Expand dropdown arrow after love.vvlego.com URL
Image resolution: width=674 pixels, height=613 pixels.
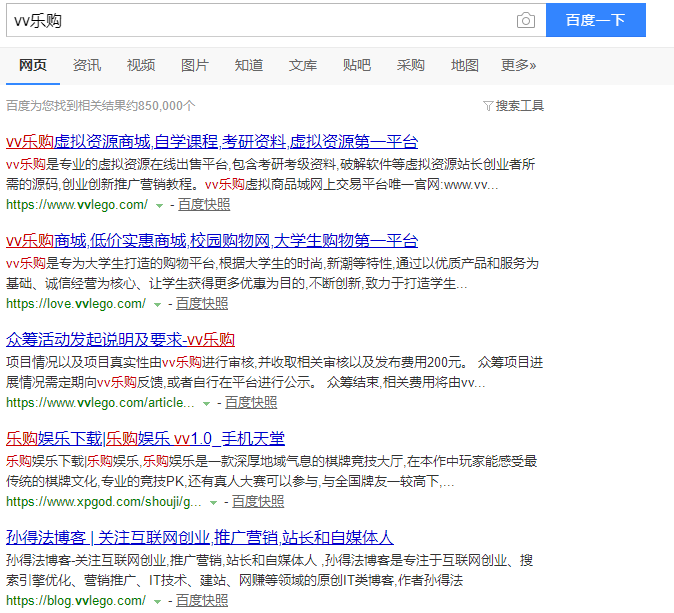pyautogui.click(x=157, y=305)
